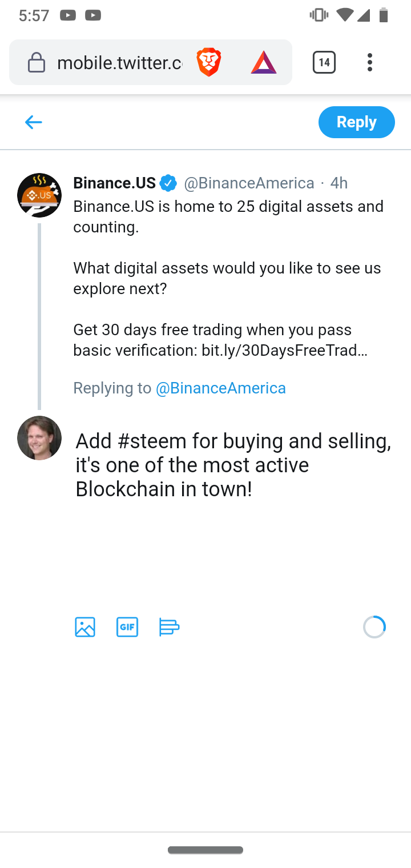
Task: Open browser three-dot menu
Action: [370, 62]
